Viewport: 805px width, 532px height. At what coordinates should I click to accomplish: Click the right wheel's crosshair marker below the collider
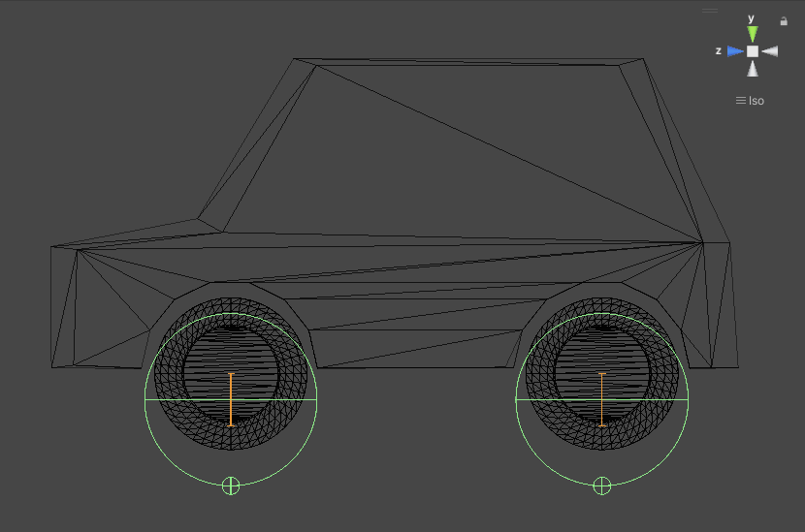click(602, 485)
